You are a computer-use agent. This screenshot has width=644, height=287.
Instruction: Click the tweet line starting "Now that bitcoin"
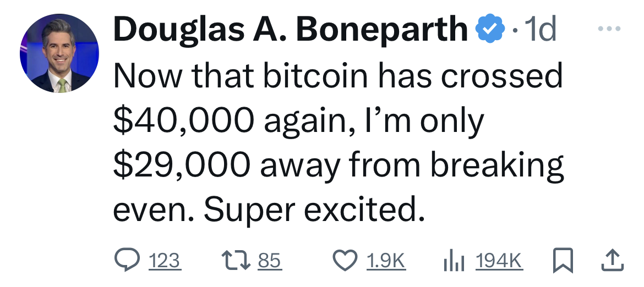pyautogui.click(x=338, y=76)
